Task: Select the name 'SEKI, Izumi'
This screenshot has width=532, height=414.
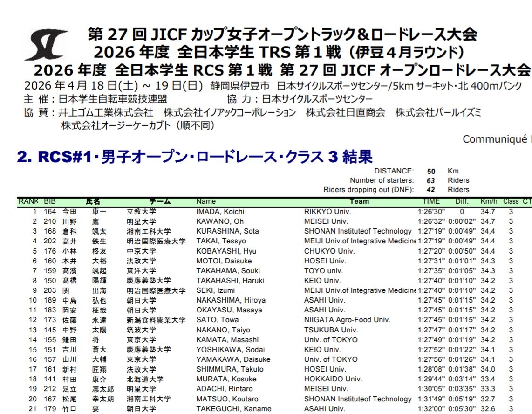Action: coord(215,290)
